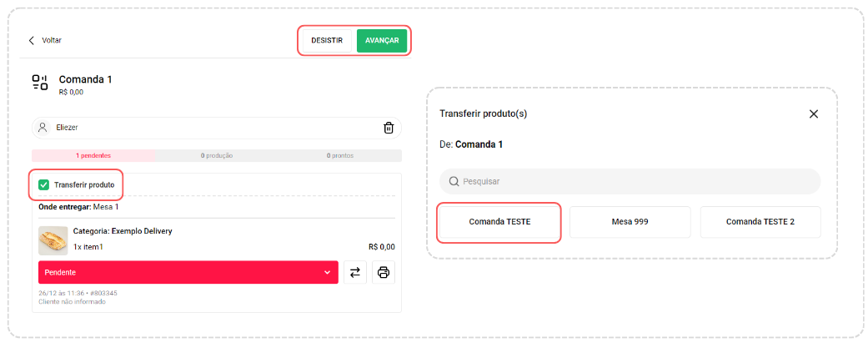Switch to the 0 prontos tab
Image resolution: width=868 pixels, height=343 pixels.
point(340,156)
